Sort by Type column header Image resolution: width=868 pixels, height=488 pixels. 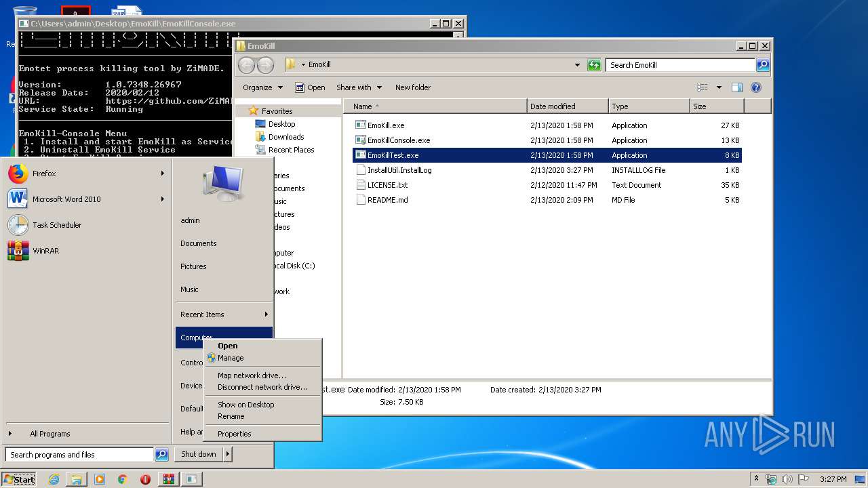(648, 106)
